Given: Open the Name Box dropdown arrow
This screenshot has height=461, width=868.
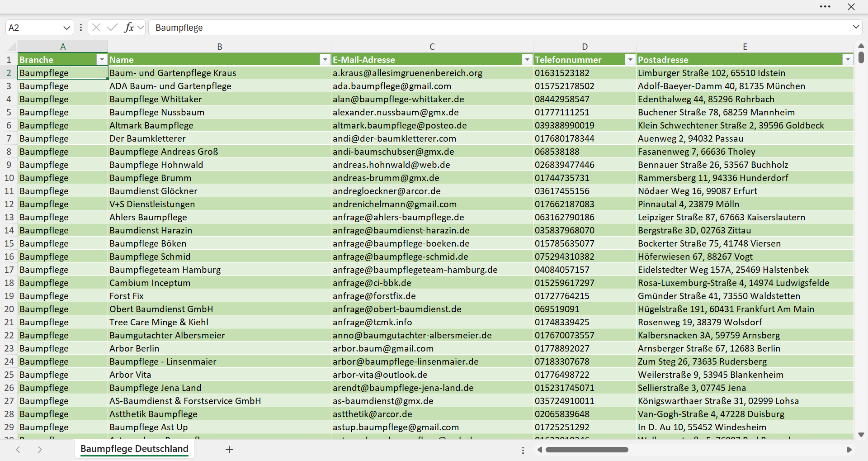Looking at the screenshot, I should tap(66, 28).
